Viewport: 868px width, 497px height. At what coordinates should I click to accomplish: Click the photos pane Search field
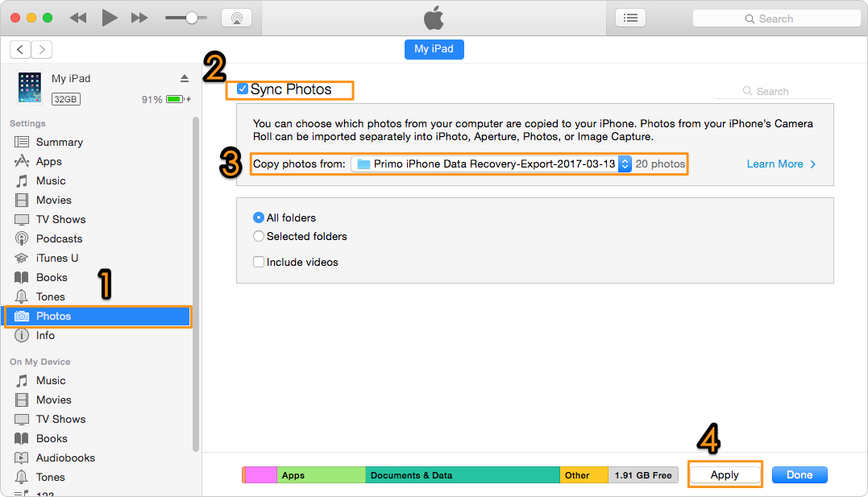coord(773,91)
